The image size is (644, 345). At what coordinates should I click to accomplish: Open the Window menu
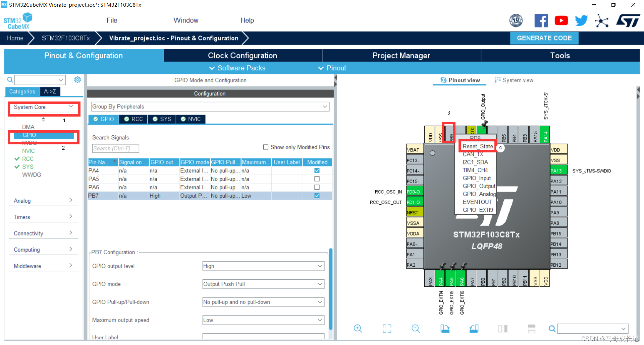(186, 20)
